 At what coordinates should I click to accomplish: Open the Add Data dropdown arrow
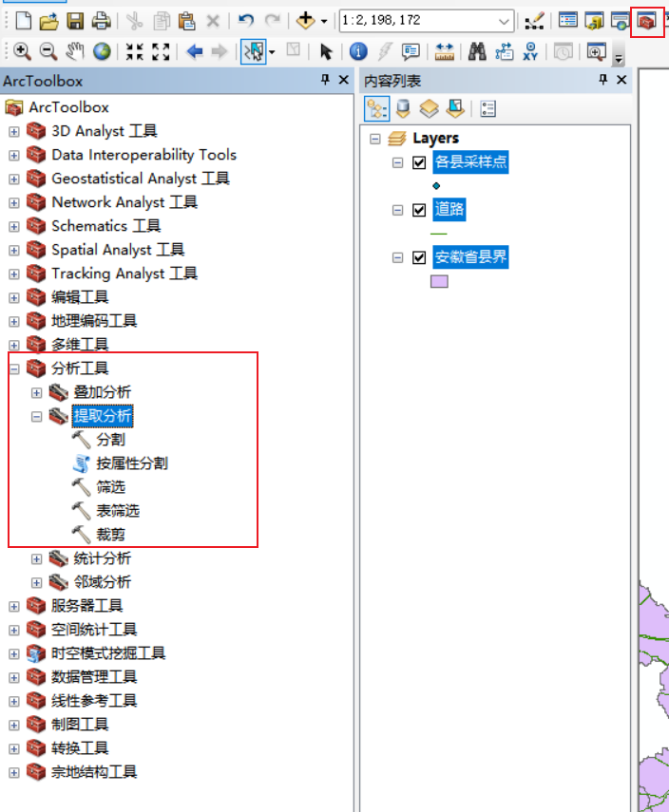tap(324, 22)
